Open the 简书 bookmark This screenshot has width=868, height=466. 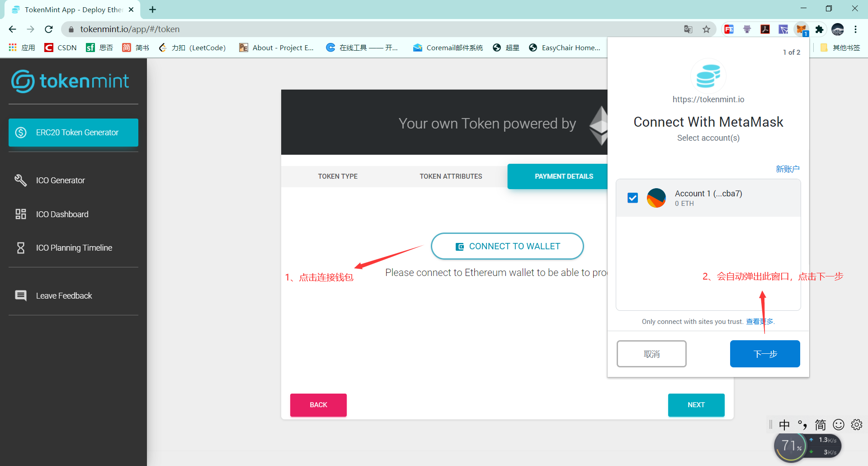pyautogui.click(x=136, y=48)
